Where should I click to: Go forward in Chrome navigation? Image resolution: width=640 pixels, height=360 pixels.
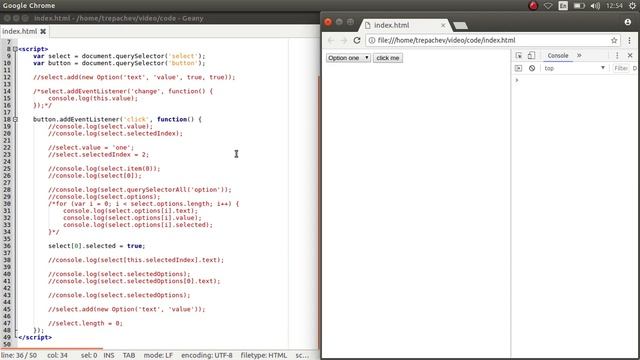pos(344,40)
